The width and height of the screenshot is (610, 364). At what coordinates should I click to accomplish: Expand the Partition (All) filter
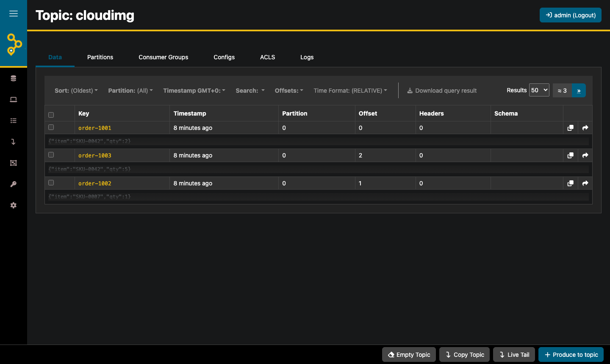click(130, 91)
